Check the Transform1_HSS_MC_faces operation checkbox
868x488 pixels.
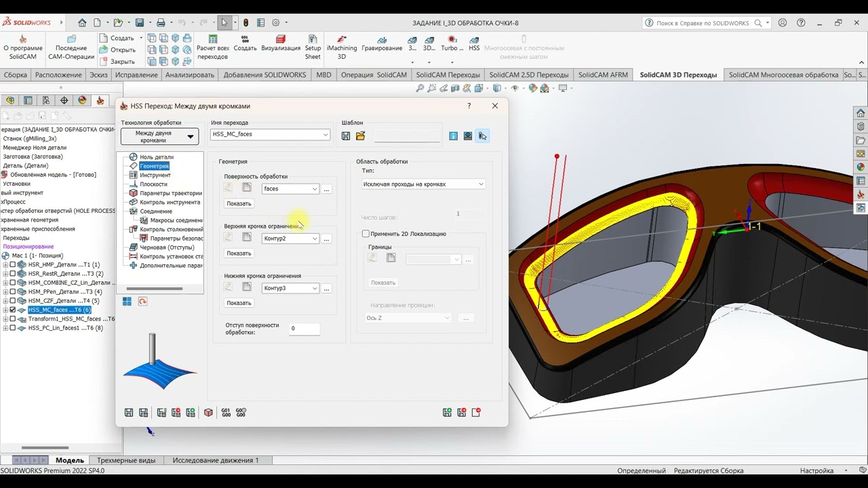pos(13,319)
